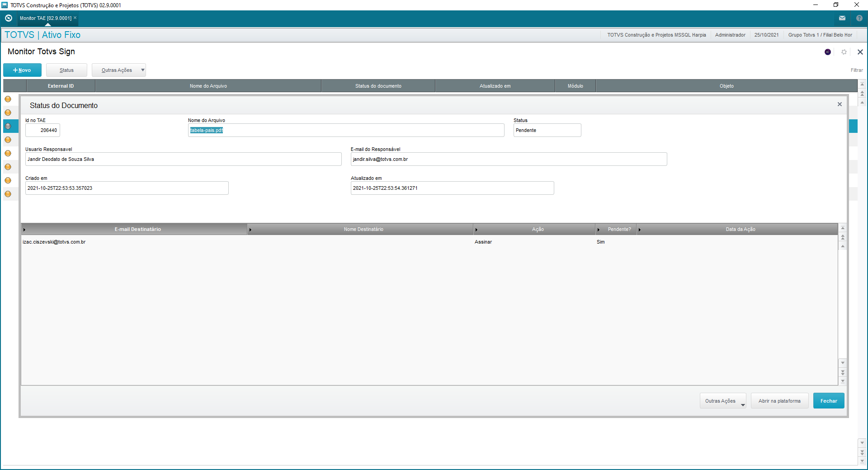Click the Sim cell under Pendente?
The height and width of the screenshot is (470, 868).
600,242
